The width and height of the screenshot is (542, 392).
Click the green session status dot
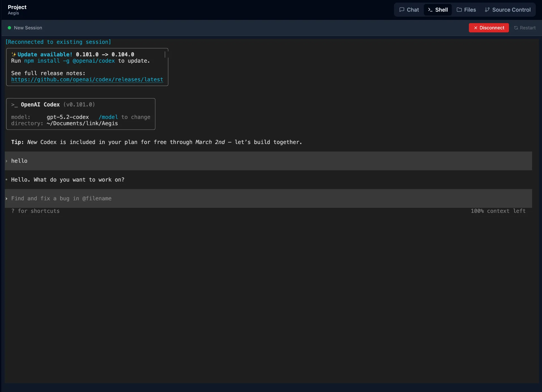tap(9, 28)
